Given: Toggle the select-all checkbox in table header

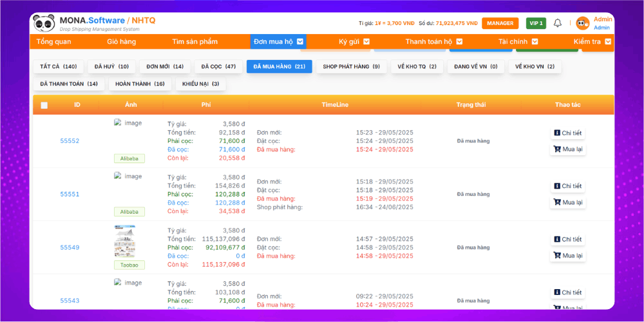Looking at the screenshot, I should point(44,105).
